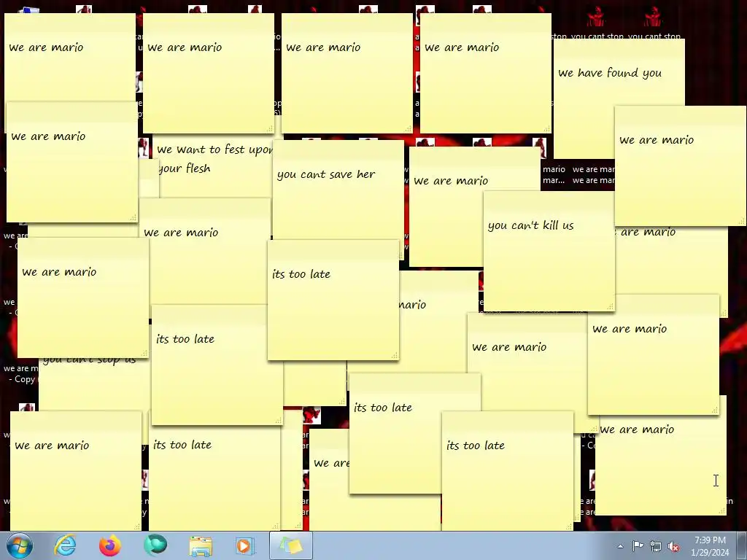Launch Firefox from the taskbar
This screenshot has height=560, width=747.
pyautogui.click(x=110, y=545)
